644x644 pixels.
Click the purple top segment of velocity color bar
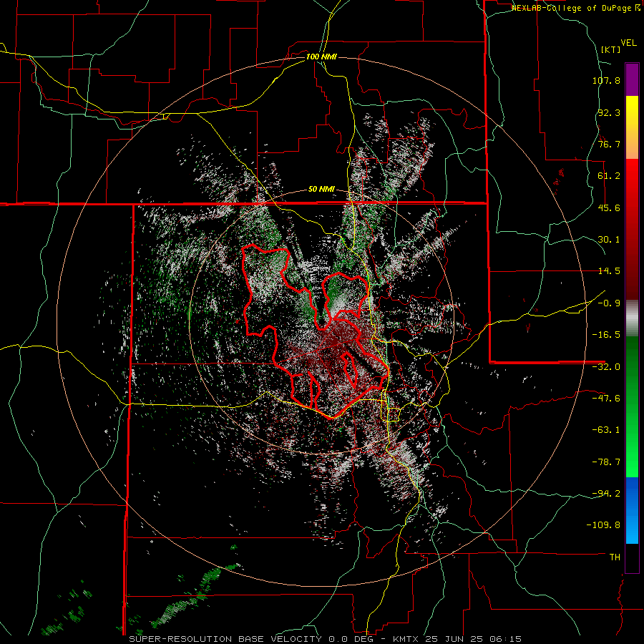[x=632, y=79]
